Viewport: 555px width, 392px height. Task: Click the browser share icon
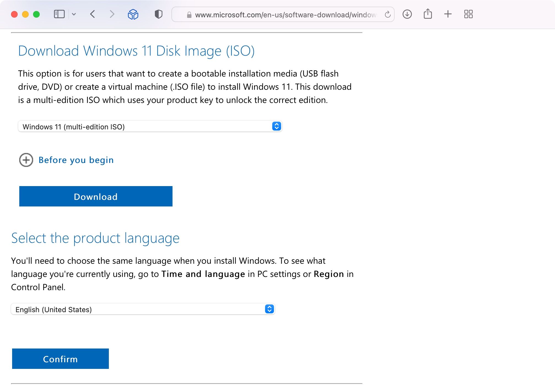(428, 14)
